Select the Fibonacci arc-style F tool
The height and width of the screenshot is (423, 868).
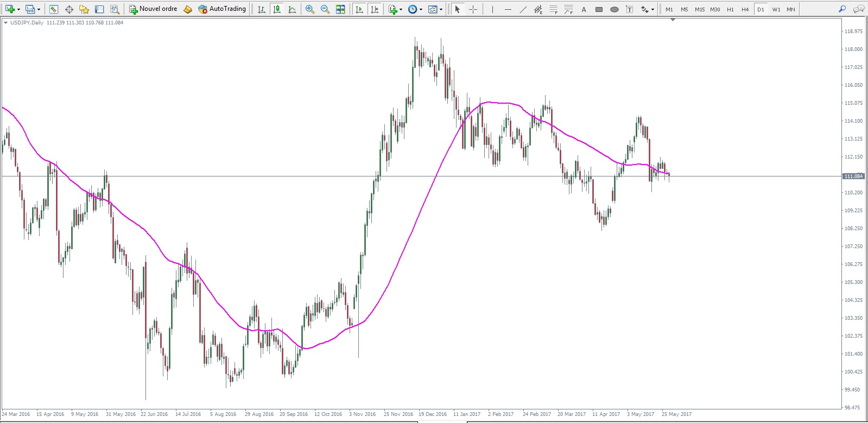coord(568,9)
